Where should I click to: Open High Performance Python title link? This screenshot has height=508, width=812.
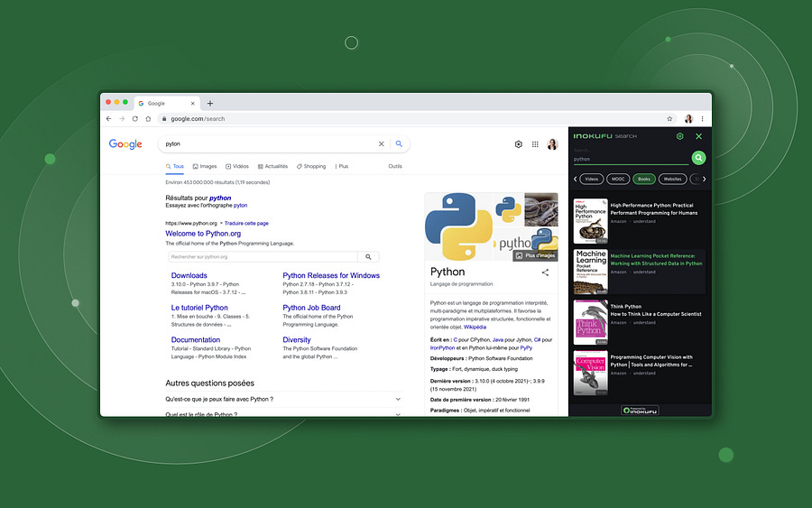pos(653,209)
